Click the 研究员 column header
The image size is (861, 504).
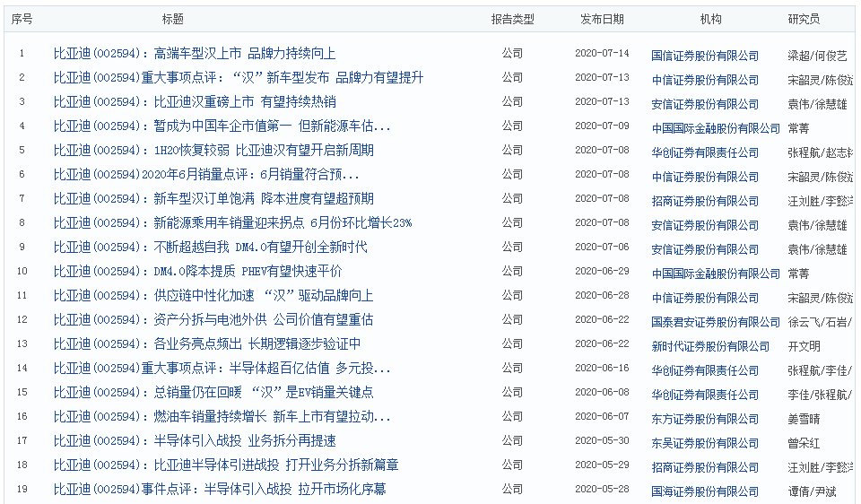[804, 19]
